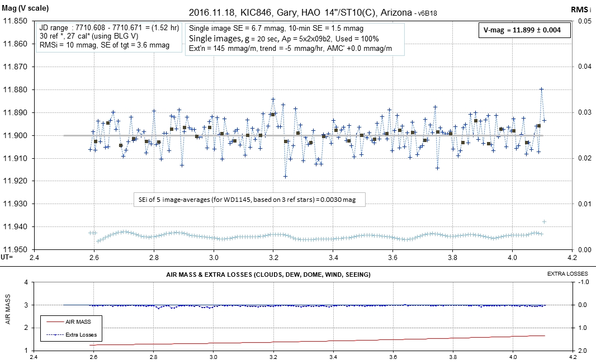Click the 2.4 UT tick label on the main chart
Image resolution: width=596 pixels, height=364 pixels.
tap(34, 258)
